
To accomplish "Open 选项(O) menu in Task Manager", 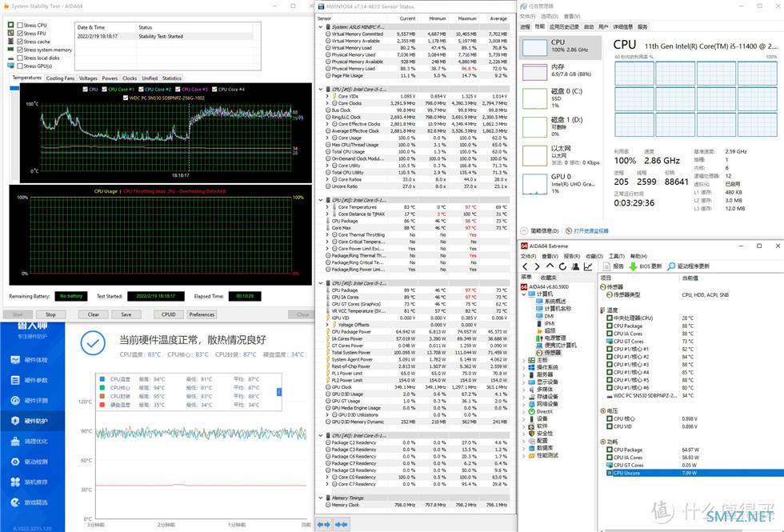I will click(549, 17).
